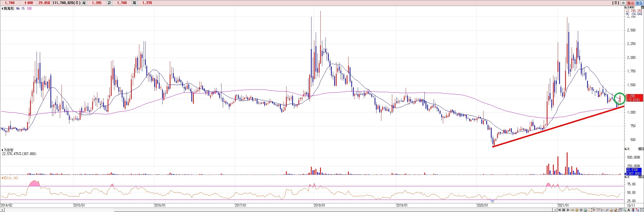The image size is (644, 212).
Task: Open chart settings gear beside 매수 button
Action: click(x=623, y=3)
